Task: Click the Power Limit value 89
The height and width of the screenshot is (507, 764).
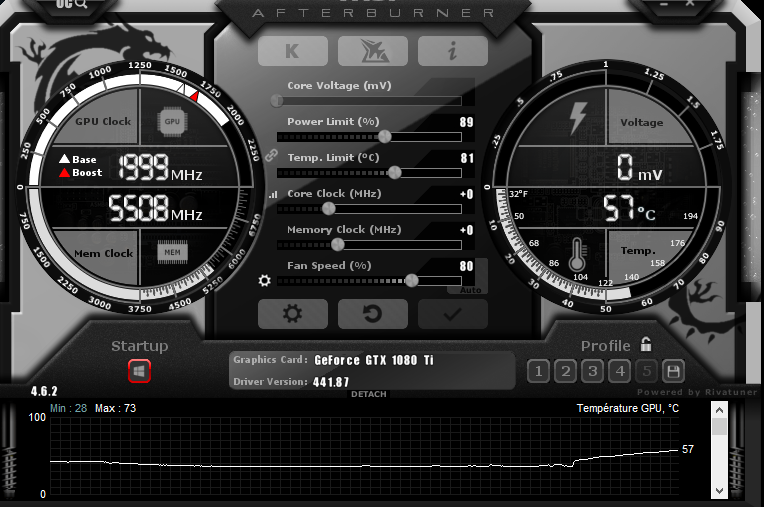Action: (466, 122)
